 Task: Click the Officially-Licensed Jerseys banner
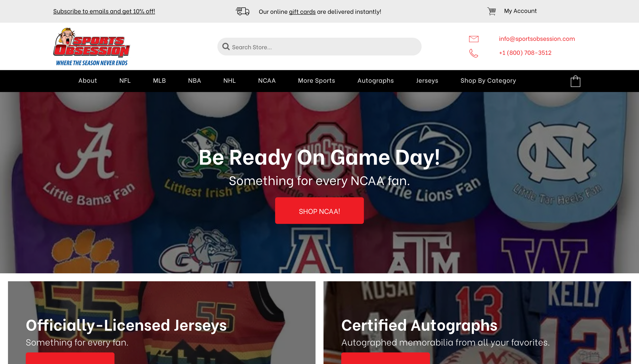161,322
